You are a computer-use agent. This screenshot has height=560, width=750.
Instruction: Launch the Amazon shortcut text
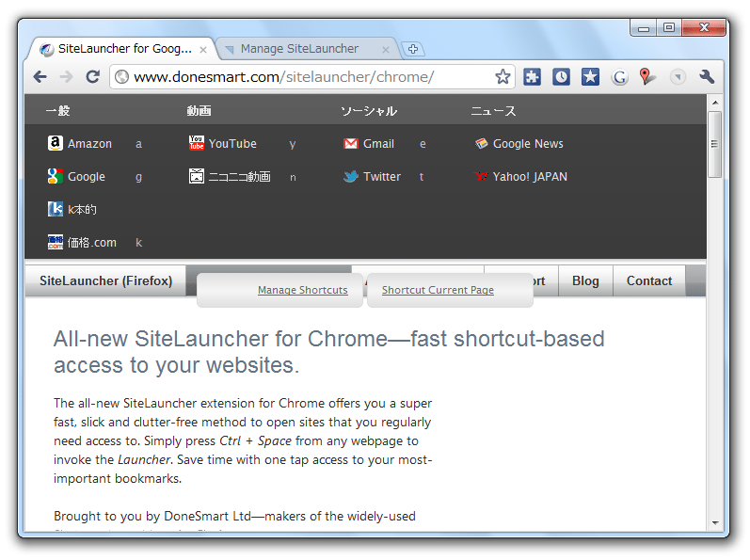(x=89, y=143)
